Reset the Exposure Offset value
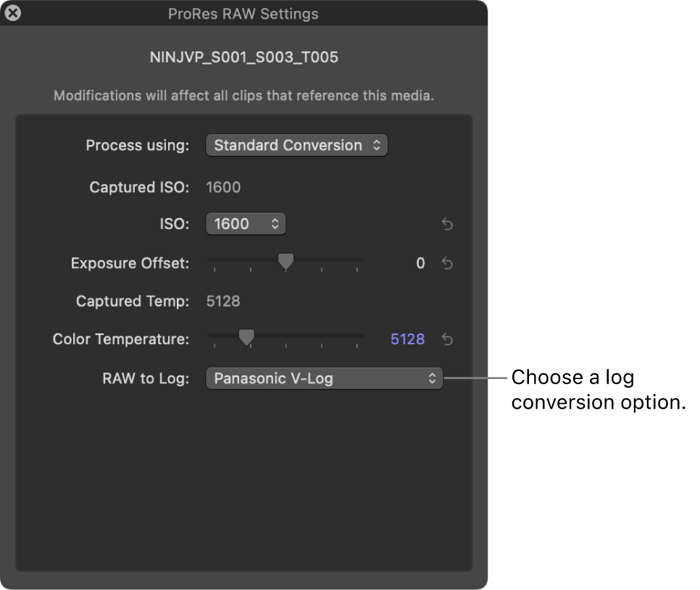Viewport: 700px width, 590px height. coord(447,264)
